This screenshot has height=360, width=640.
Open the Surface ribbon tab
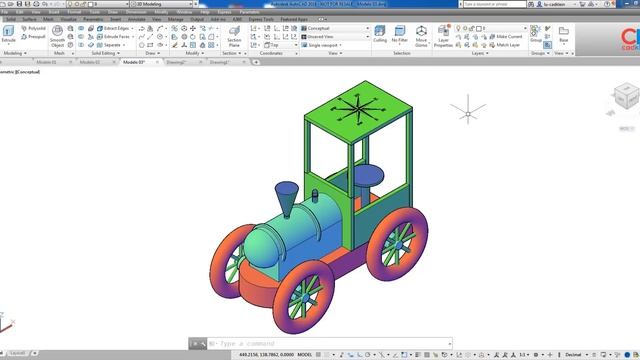tap(29, 19)
